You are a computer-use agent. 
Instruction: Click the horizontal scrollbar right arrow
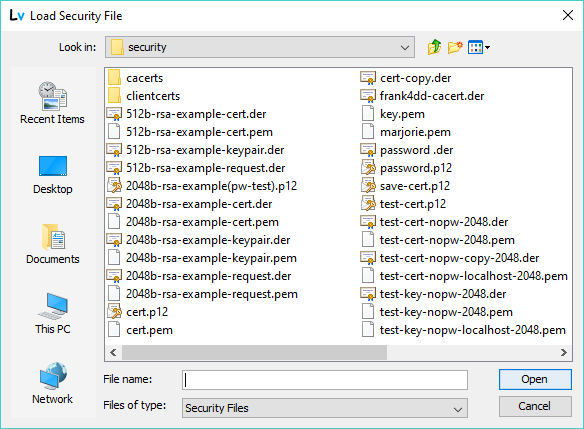(x=564, y=352)
